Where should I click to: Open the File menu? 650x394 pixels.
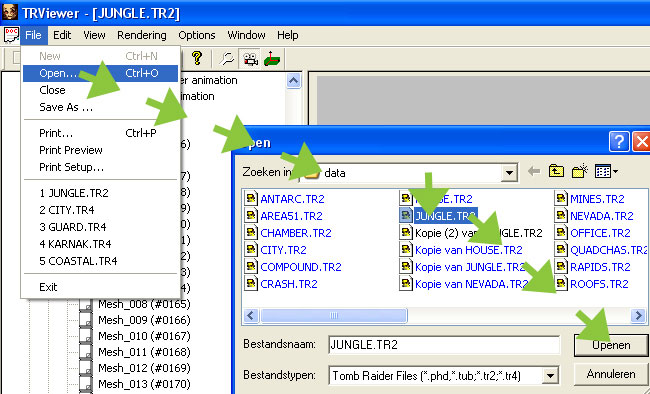pos(34,35)
